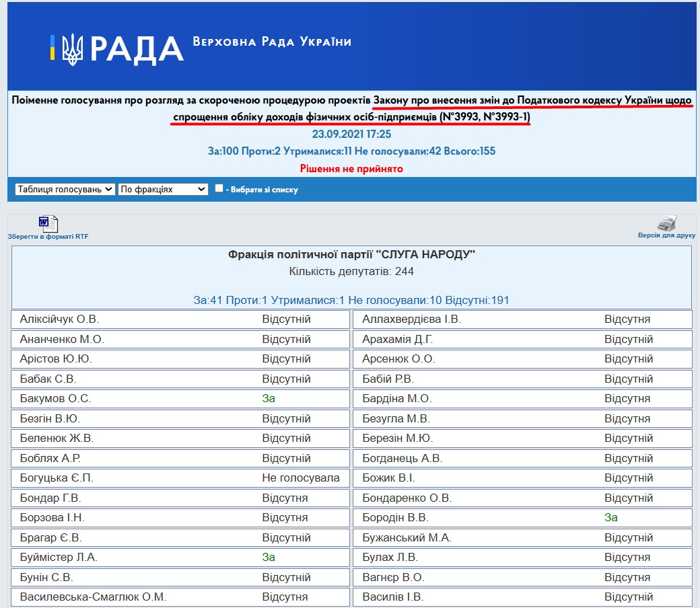Click the 'СЛУГА НАРОДУ' faction heading
700x608 pixels.
[x=351, y=254]
